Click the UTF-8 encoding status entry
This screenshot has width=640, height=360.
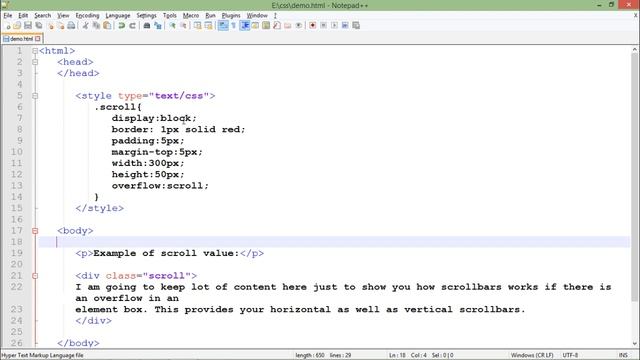[x=570, y=355]
